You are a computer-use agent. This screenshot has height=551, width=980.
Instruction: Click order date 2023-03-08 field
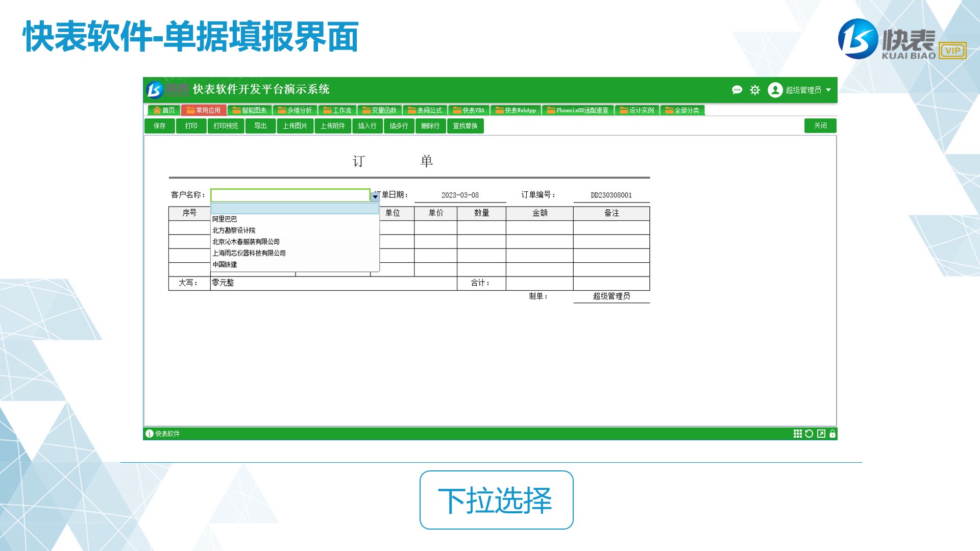tap(460, 195)
